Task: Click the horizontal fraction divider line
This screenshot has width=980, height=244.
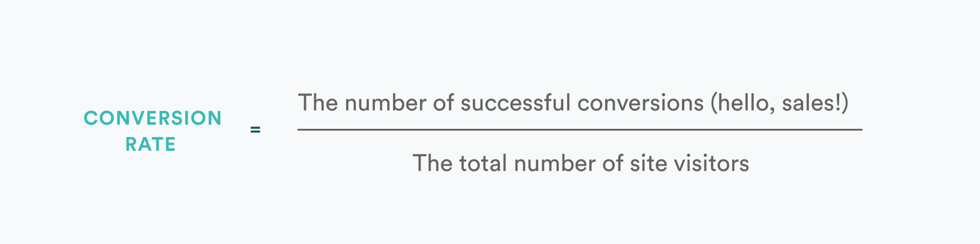Action: pos(580,129)
